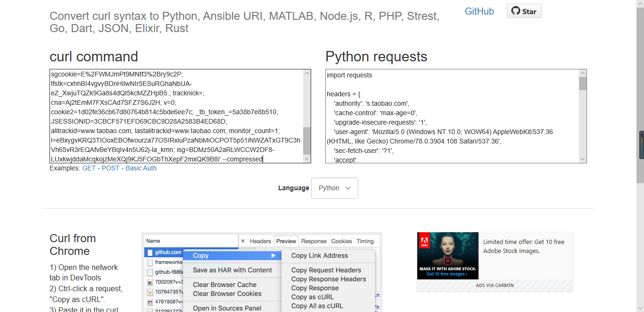The width and height of the screenshot is (644, 312).
Task: Click the 'Language' label
Action: [x=293, y=188]
